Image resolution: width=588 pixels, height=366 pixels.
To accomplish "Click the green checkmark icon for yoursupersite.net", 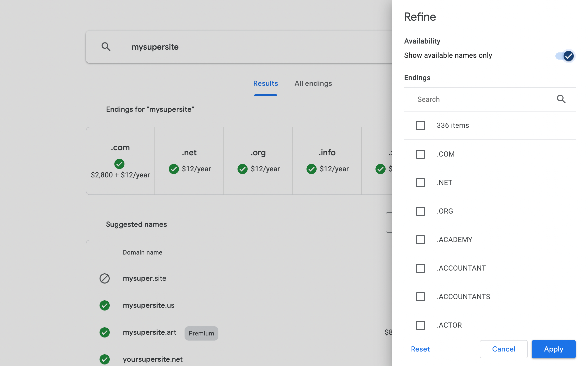I will (105, 359).
